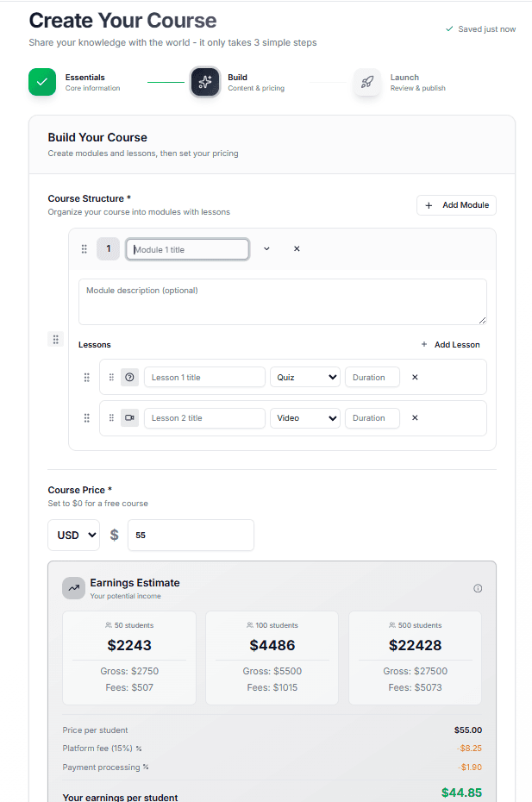Click the Build step sparkle icon
This screenshot has width=532, height=802.
[204, 82]
